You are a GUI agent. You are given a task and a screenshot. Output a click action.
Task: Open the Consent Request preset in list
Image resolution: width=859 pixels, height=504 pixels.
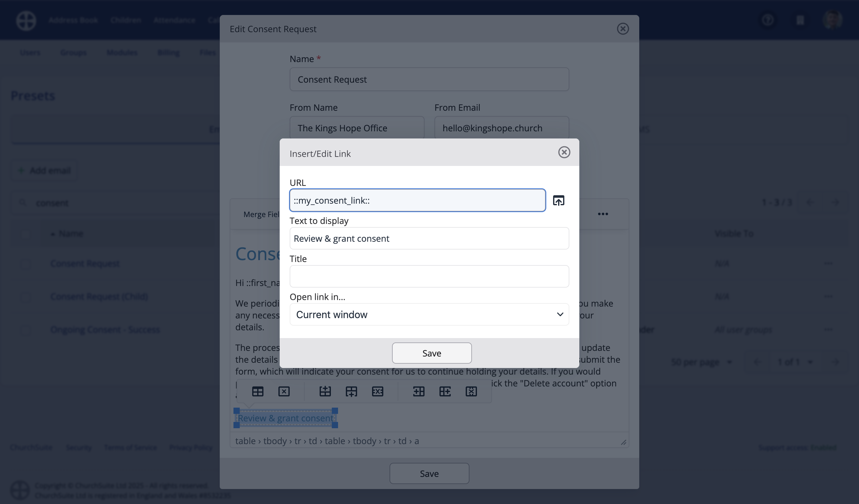[85, 263]
